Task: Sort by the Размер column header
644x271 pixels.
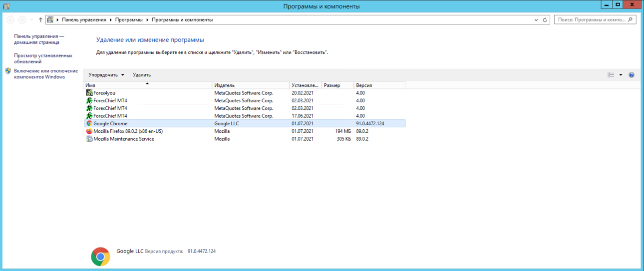Action: [337, 85]
